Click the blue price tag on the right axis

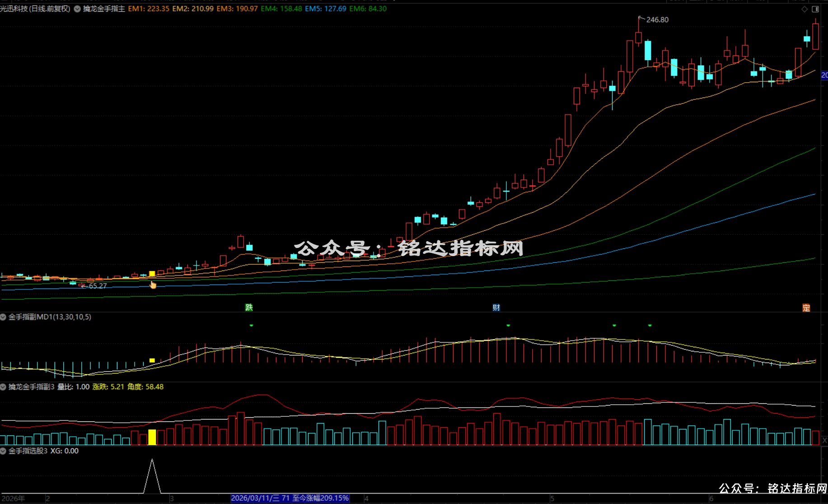pos(824,75)
